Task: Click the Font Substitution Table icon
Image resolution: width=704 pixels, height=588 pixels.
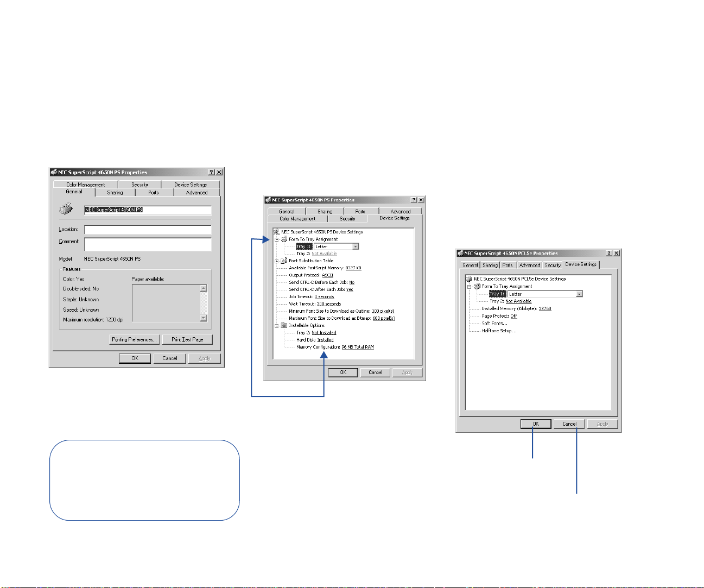Action: click(x=284, y=261)
